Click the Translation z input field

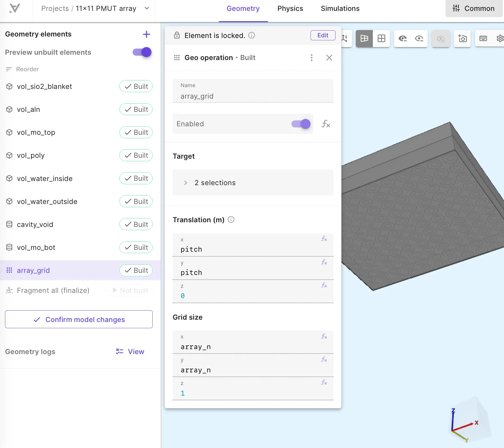[253, 291]
